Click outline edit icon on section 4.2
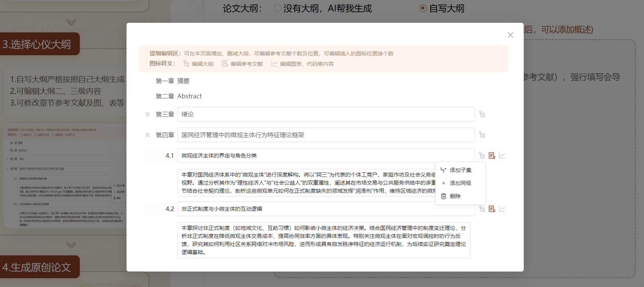The width and height of the screenshot is (644, 287). pyautogui.click(x=482, y=209)
